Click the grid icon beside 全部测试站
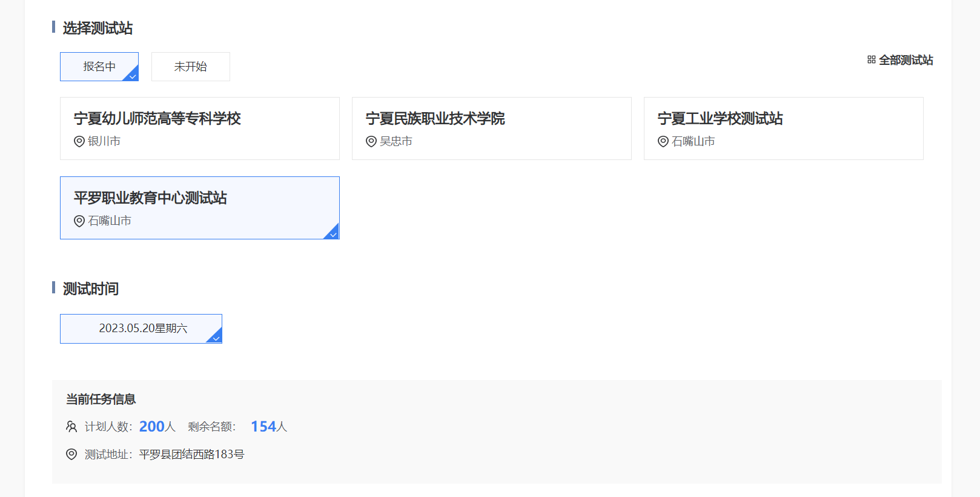This screenshot has height=497, width=980. [871, 60]
